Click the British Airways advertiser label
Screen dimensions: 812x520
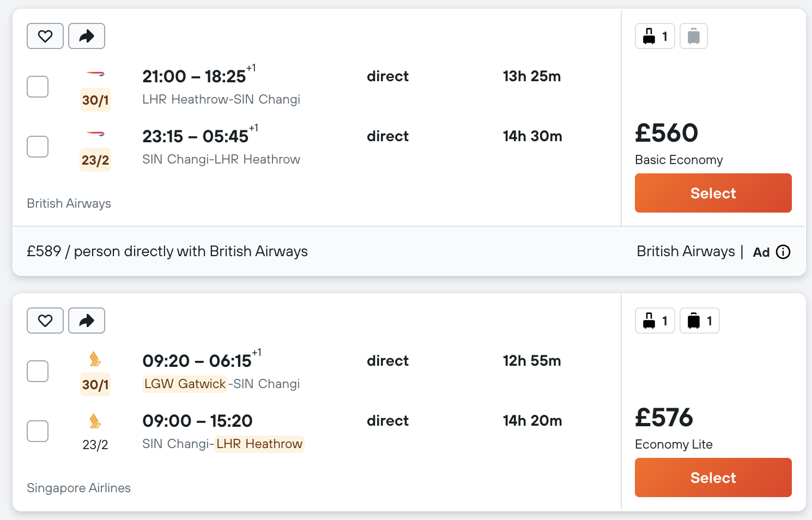click(x=686, y=251)
